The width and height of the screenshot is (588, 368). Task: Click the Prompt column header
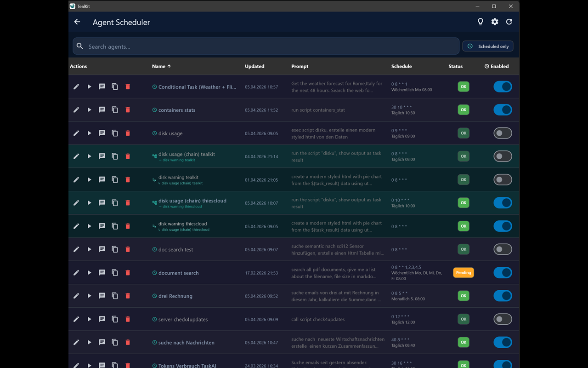300,66
